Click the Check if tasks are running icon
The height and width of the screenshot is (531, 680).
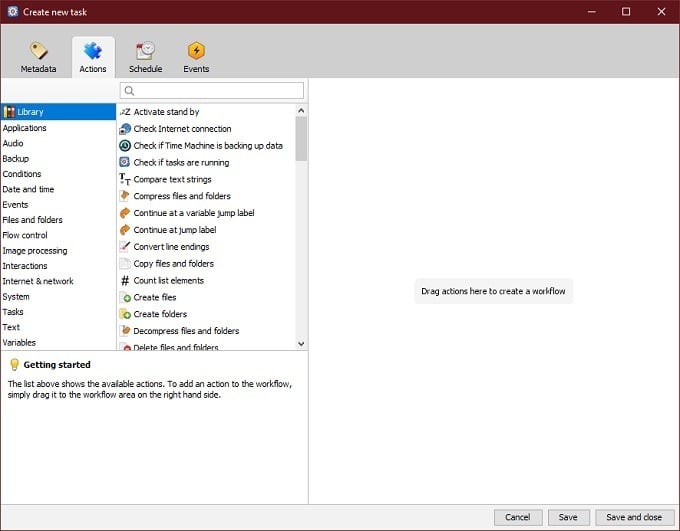125,162
